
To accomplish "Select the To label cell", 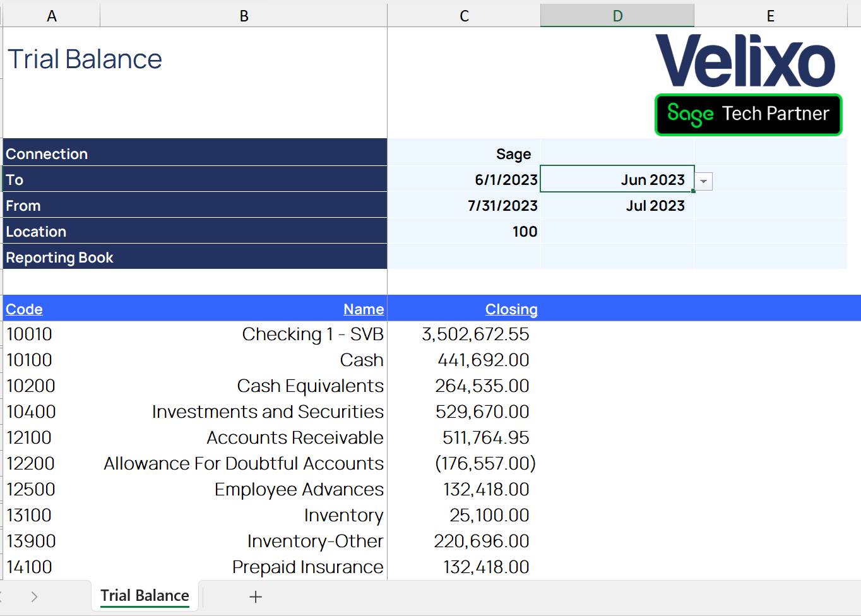I will tap(195, 179).
